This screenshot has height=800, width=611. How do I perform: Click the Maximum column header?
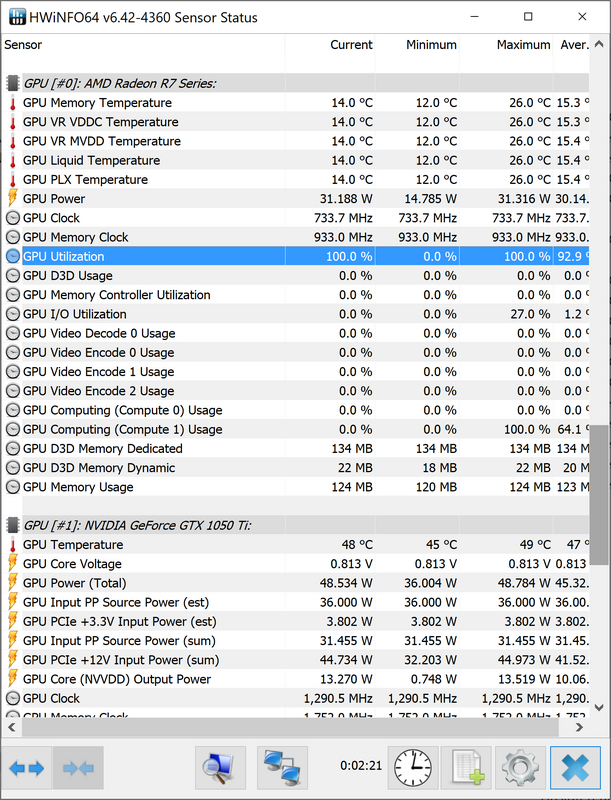[x=506, y=45]
